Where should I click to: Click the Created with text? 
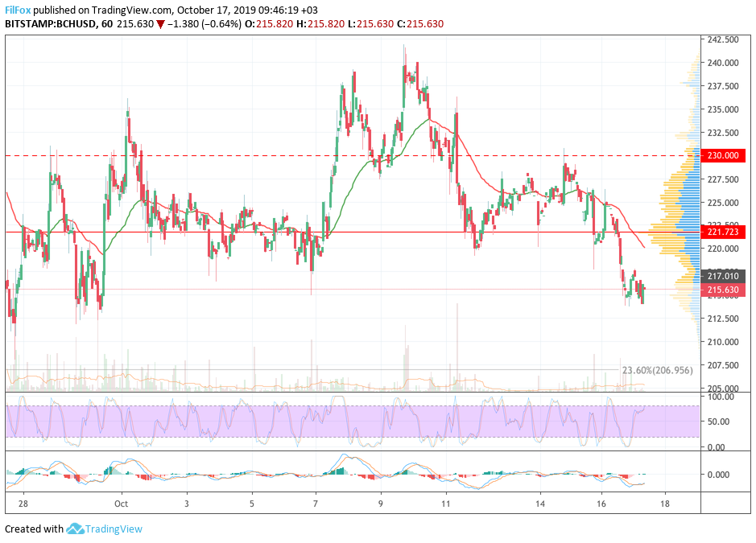point(35,529)
